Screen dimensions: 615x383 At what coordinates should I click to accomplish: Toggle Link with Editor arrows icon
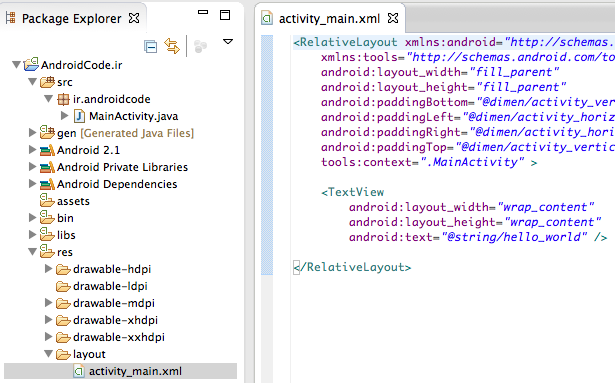(172, 46)
